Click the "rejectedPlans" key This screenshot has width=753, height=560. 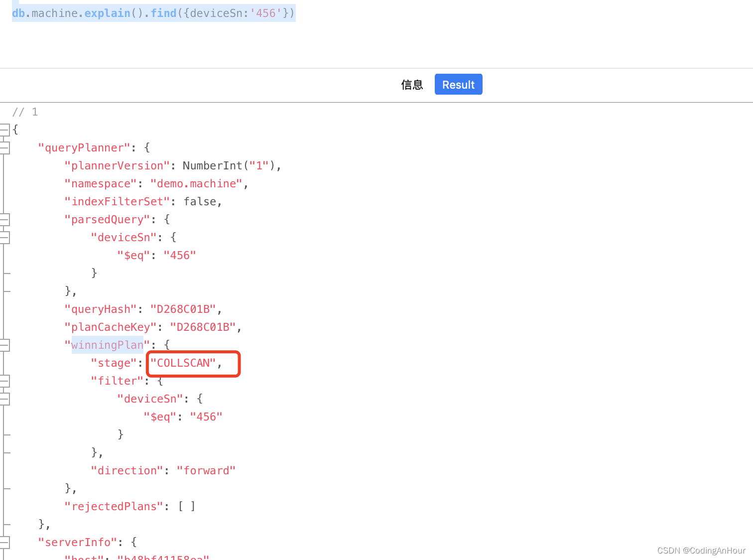point(114,507)
